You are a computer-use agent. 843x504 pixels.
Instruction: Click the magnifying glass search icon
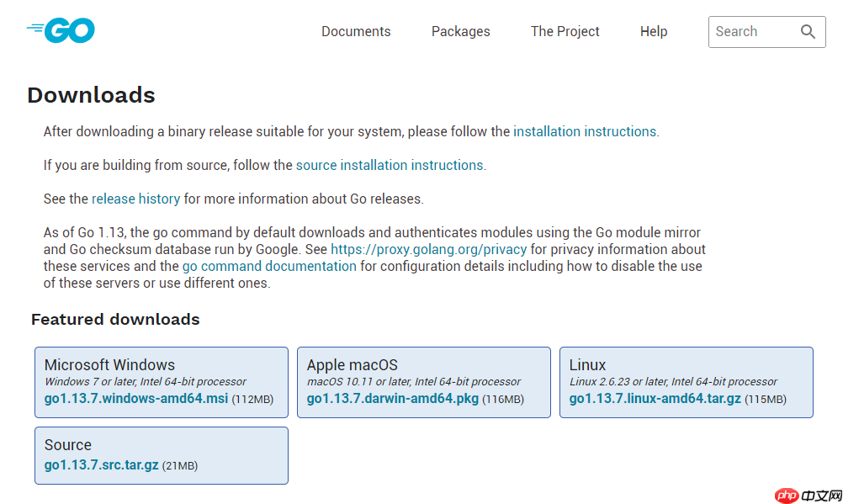[808, 32]
